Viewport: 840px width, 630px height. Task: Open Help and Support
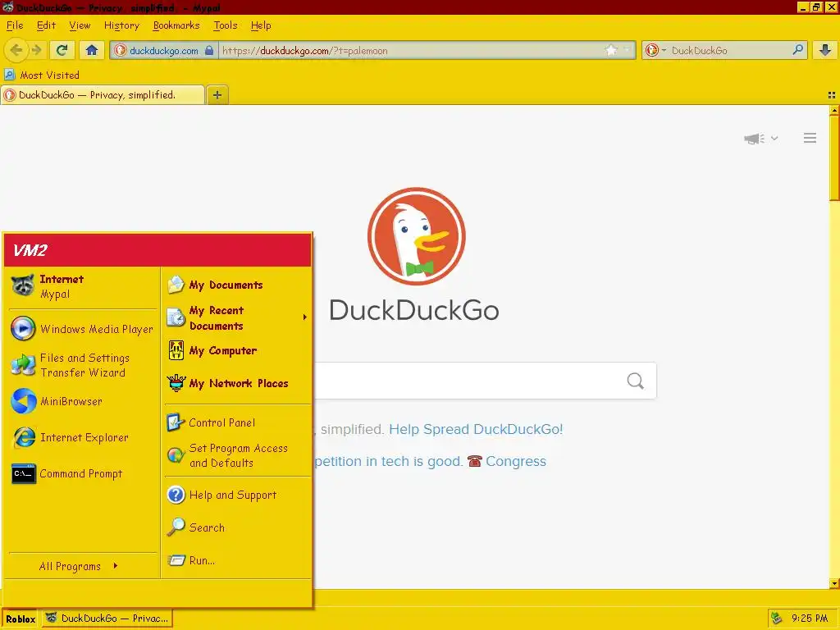click(x=237, y=495)
